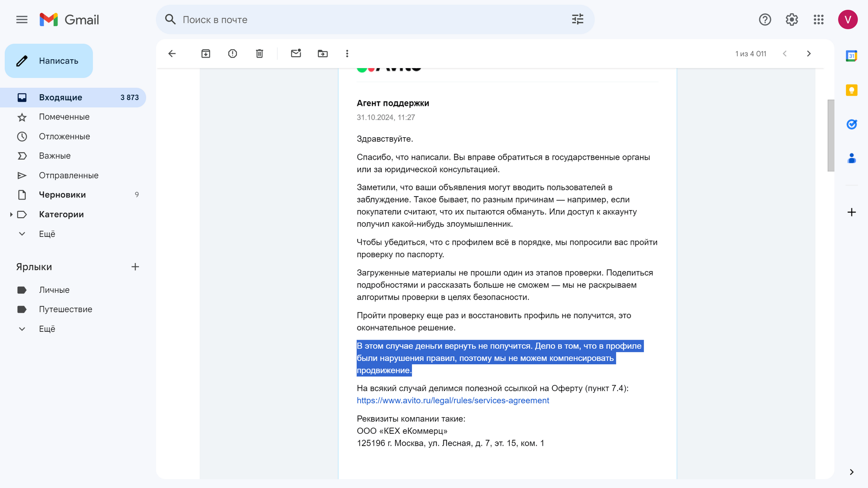
Task: Mark the message as unread
Action: click(296, 53)
